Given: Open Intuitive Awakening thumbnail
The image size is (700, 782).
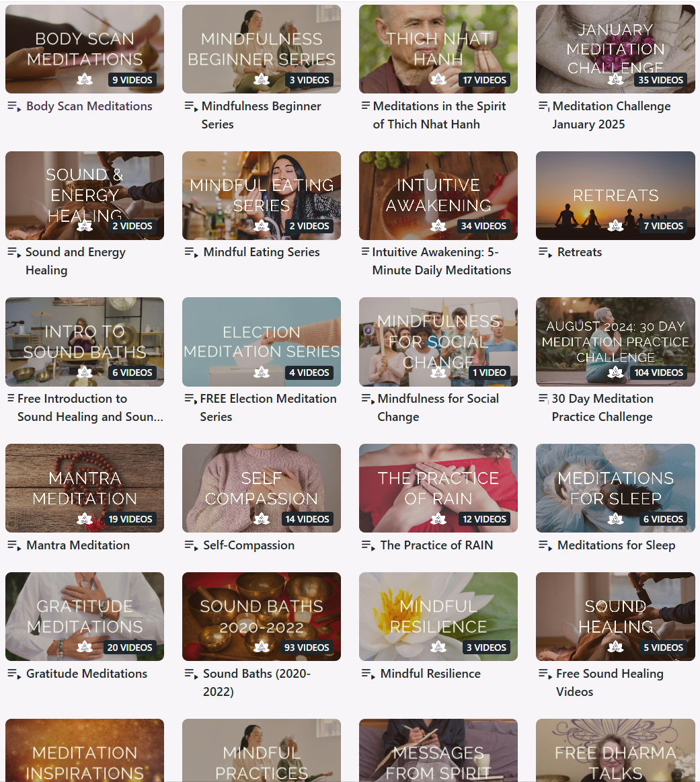Looking at the screenshot, I should (438, 196).
